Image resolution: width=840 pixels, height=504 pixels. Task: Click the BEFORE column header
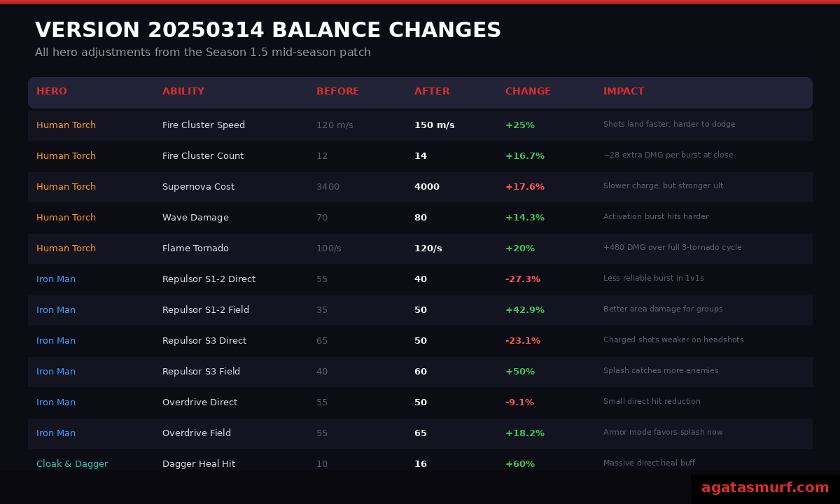[x=337, y=92]
